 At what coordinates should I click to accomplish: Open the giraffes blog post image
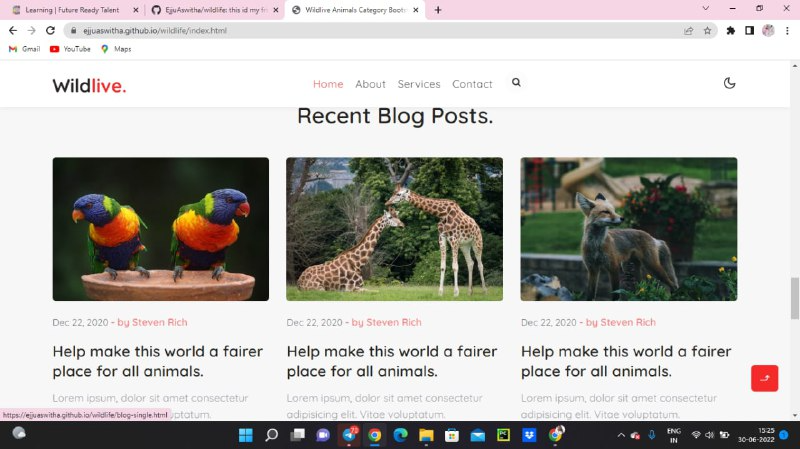point(394,229)
